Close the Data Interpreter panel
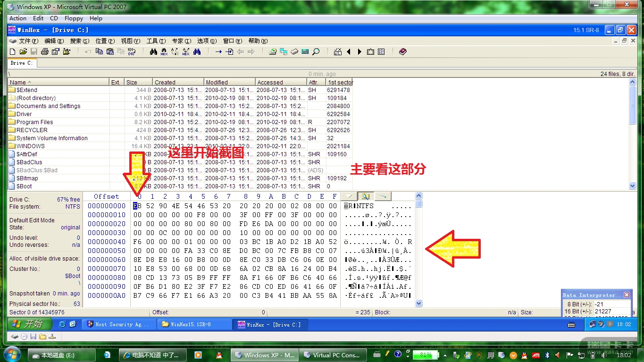Screen dimensions: 644x362 pos(627,295)
